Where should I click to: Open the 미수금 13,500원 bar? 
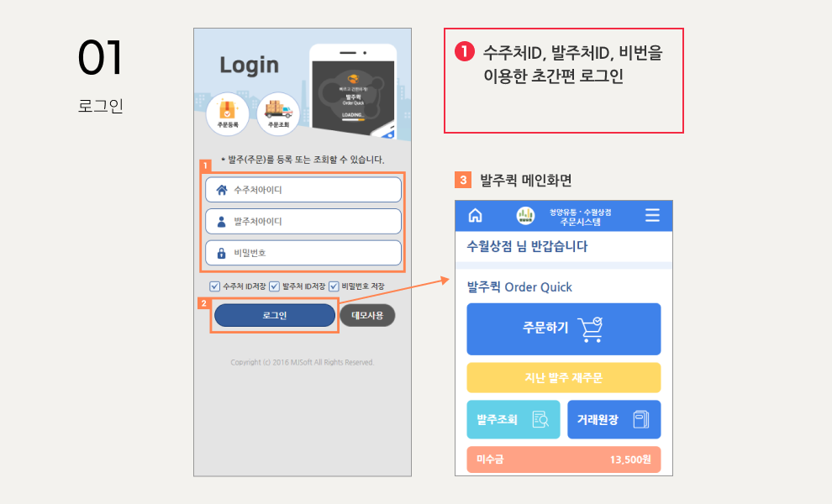coord(564,459)
